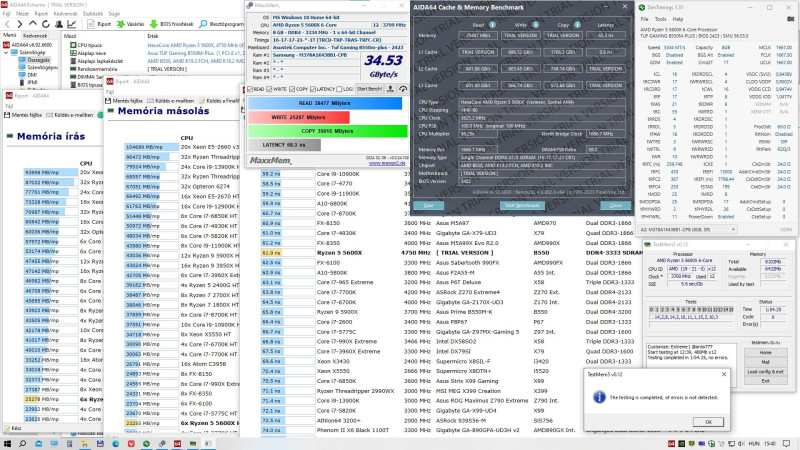The height and width of the screenshot is (450, 800).
Task: Open the graph chart icon in AIDA64 toolbar
Action: click(71, 24)
